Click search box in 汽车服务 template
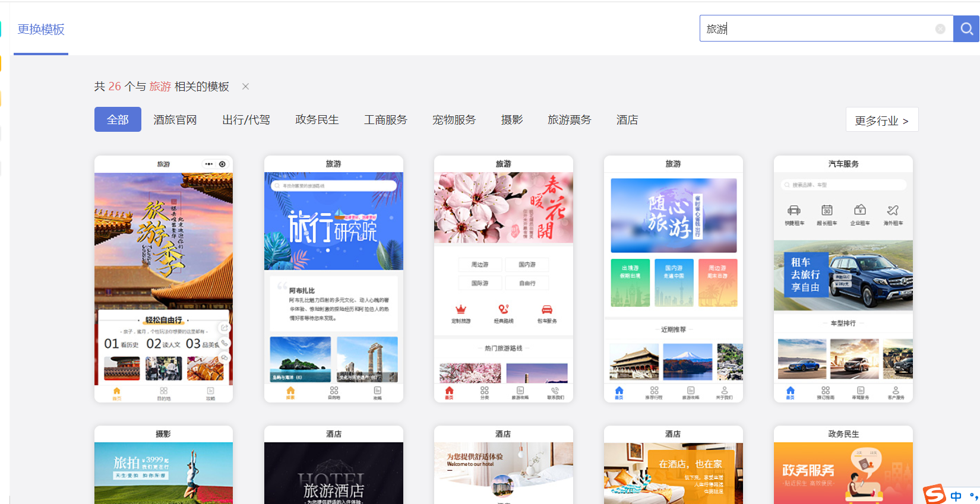980x504 pixels. [843, 185]
